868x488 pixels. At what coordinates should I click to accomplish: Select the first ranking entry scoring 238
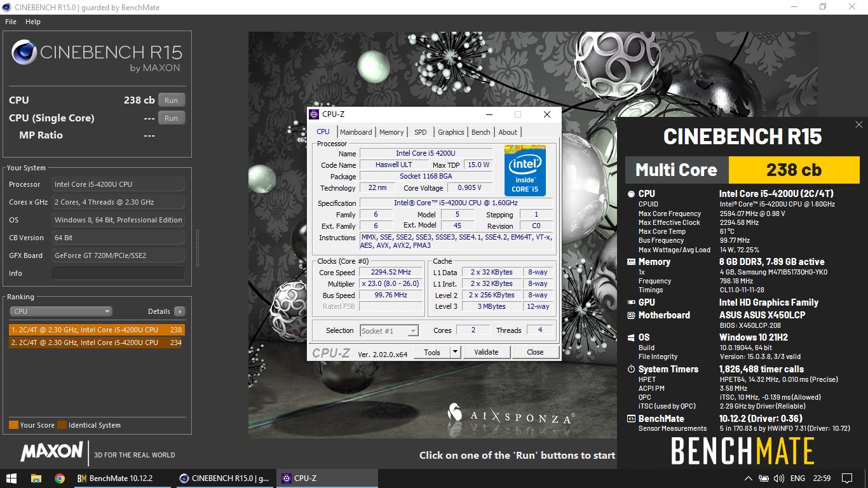(x=96, y=330)
